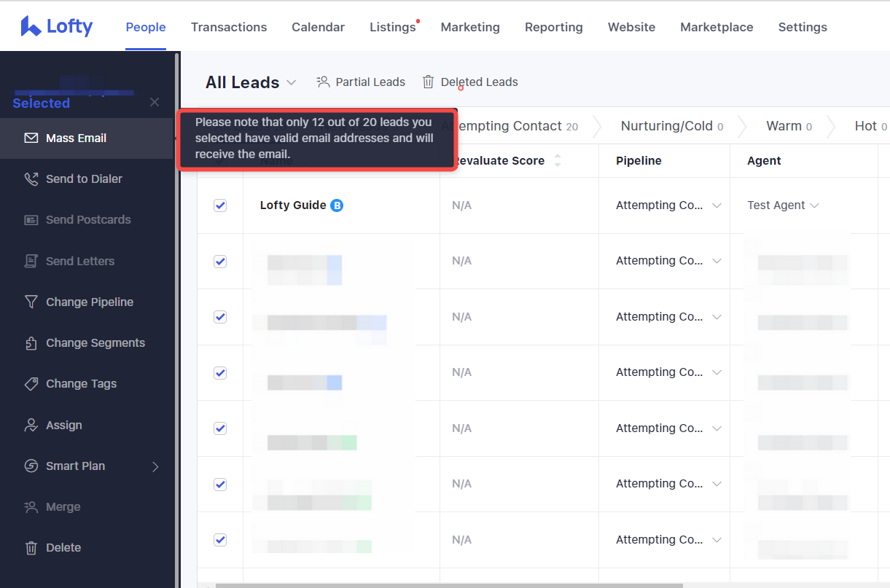Click the Deleted Leads trash icon
Screen dimensions: 890x588
[x=429, y=82]
